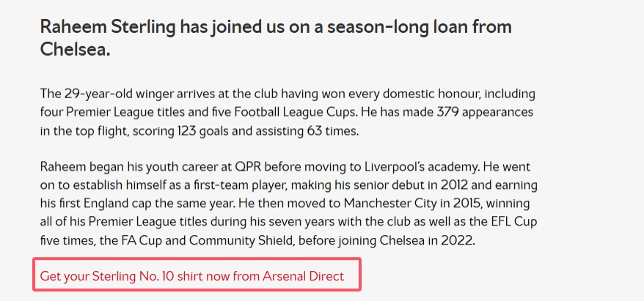Click the "EFL Cup" text
The height and width of the screenshot is (301, 644).
point(513,222)
